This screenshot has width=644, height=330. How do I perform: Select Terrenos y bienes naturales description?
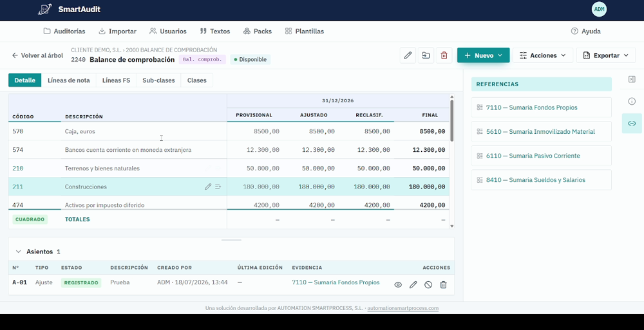102,169
